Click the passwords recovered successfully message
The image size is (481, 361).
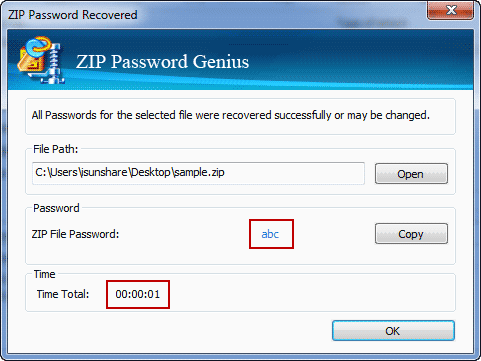coord(231,115)
